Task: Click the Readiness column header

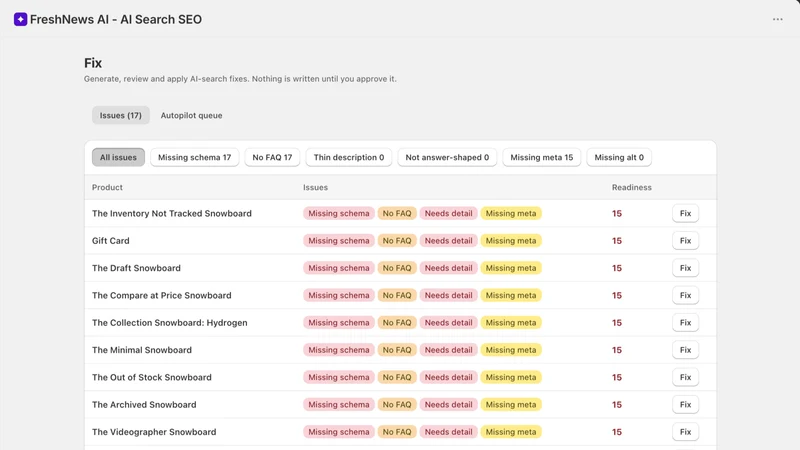Action: (632, 187)
